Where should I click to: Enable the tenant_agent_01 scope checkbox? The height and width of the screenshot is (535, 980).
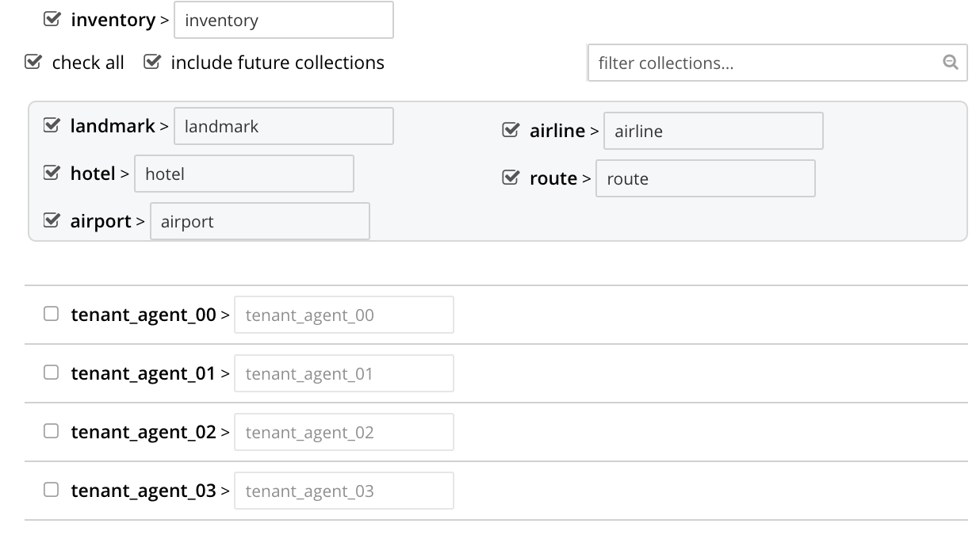52,373
